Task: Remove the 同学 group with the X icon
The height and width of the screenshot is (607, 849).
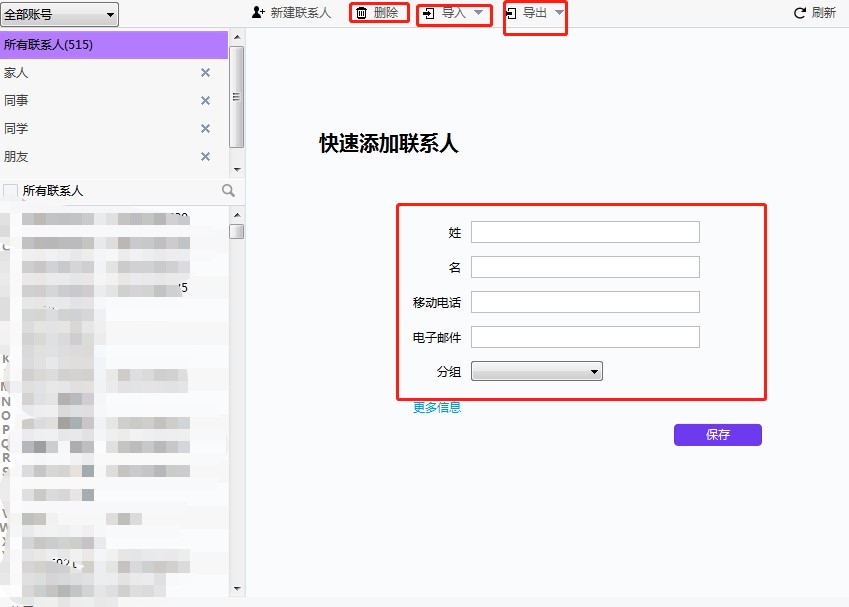Action: coord(204,128)
